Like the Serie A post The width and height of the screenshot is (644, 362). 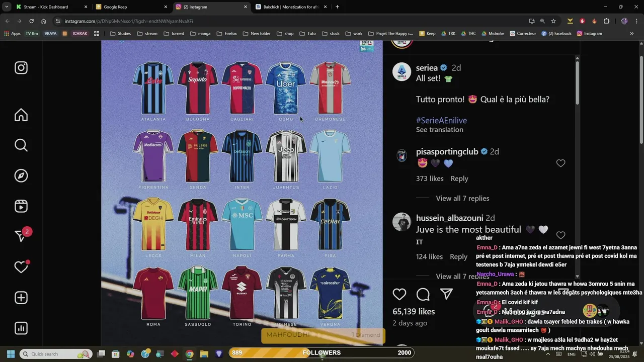(x=399, y=295)
